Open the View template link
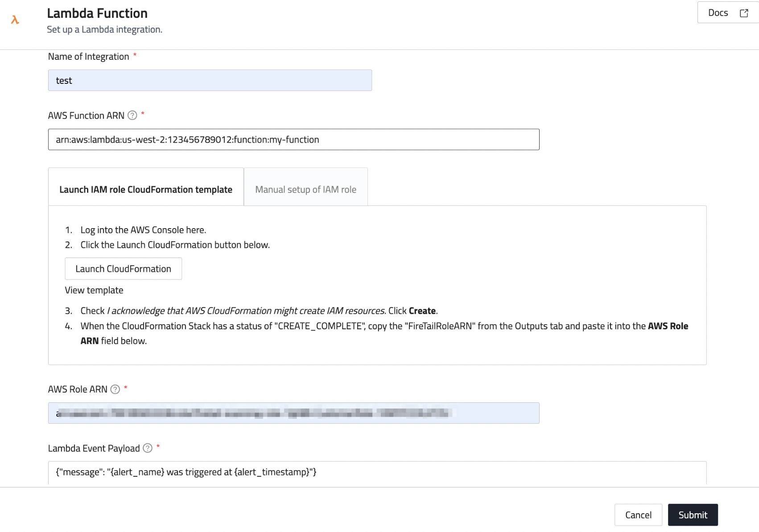 [x=94, y=291]
